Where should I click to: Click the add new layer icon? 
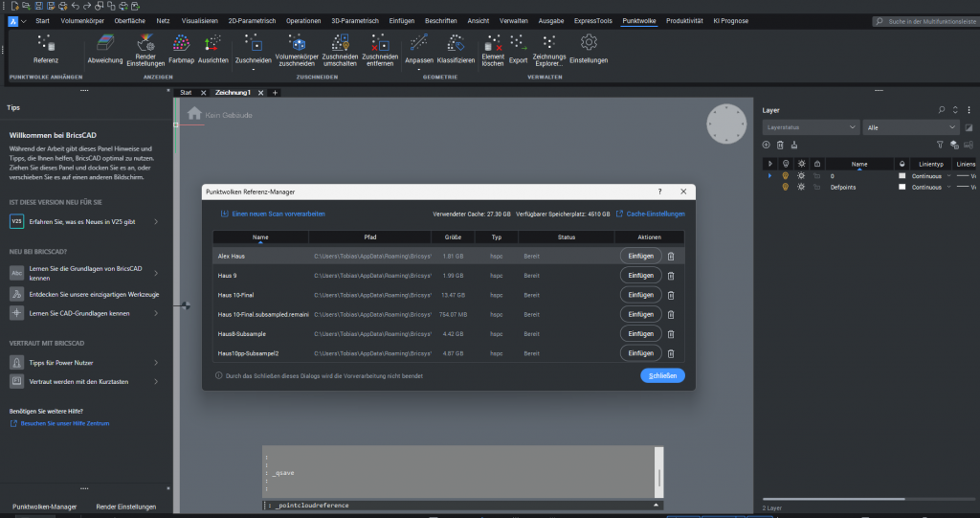tap(766, 145)
